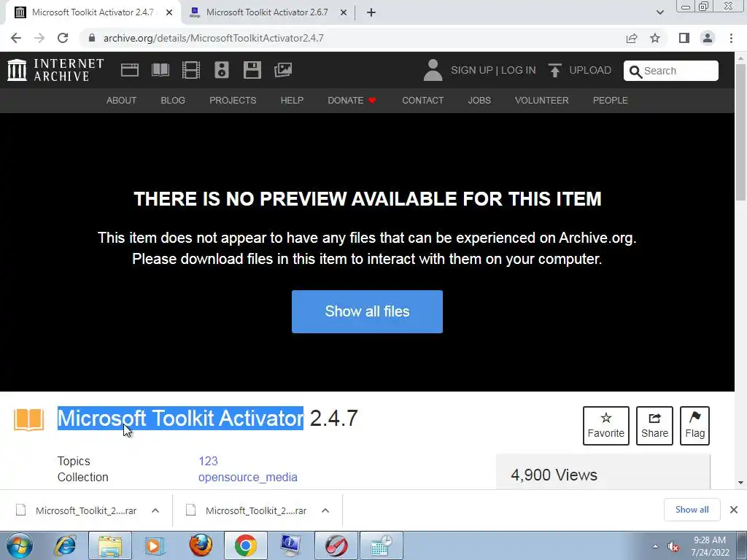The width and height of the screenshot is (747, 560).
Task: Click the browser forward arrow
Action: (39, 38)
